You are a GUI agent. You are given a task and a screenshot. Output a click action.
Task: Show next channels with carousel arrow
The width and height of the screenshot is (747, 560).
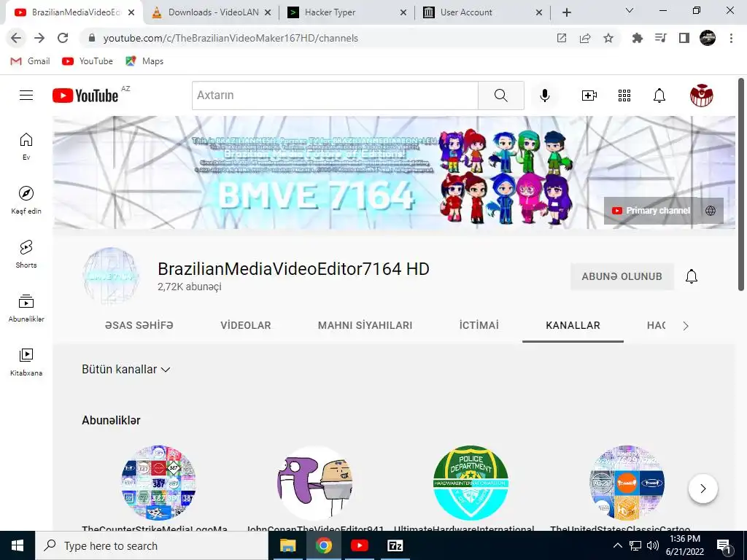(703, 488)
